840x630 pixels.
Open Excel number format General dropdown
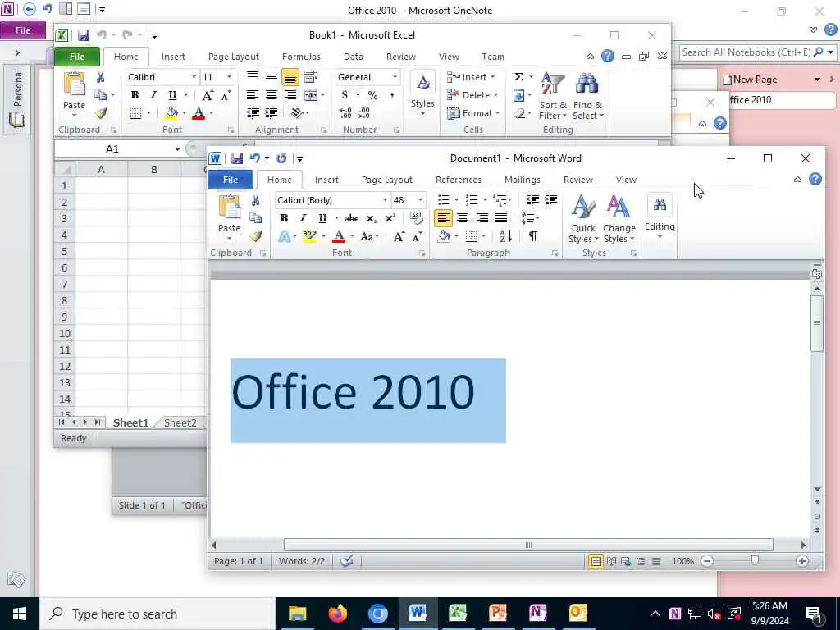(x=395, y=77)
